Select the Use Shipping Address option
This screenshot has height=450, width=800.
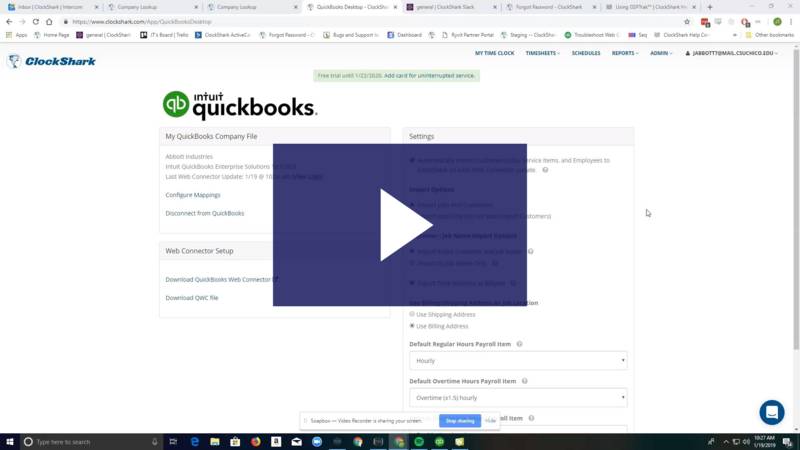(x=412, y=314)
